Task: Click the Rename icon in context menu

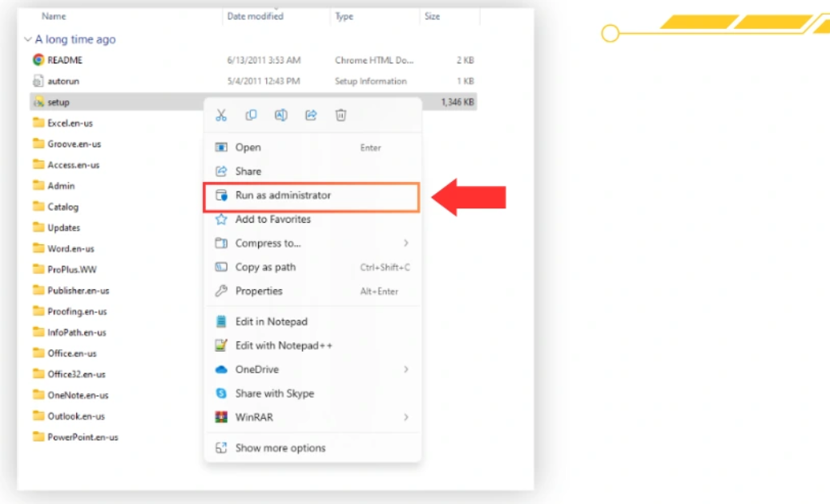Action: click(281, 115)
